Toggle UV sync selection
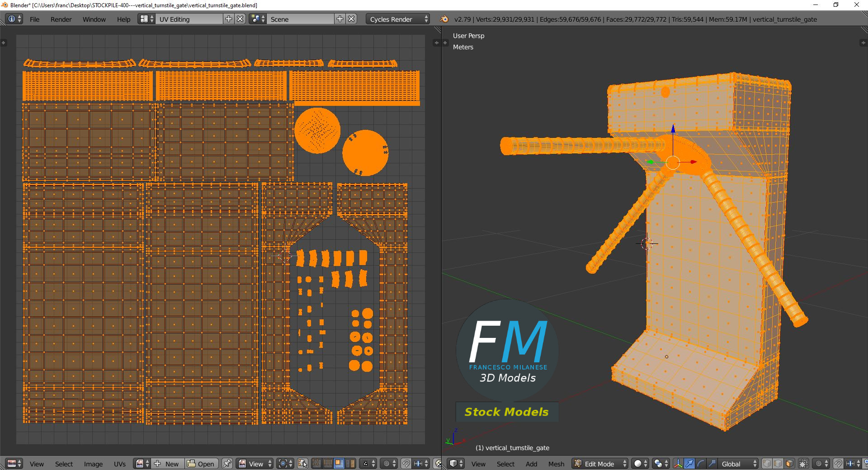Viewport: 868px width, 470px height. [303, 464]
